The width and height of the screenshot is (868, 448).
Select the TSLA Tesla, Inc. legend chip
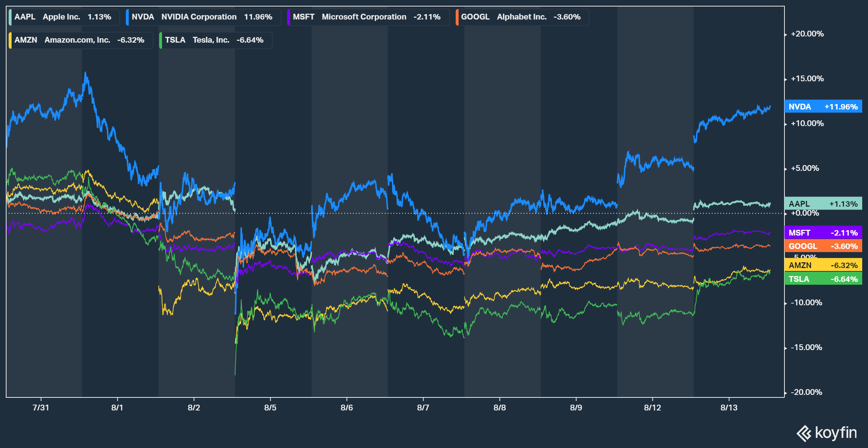(214, 40)
